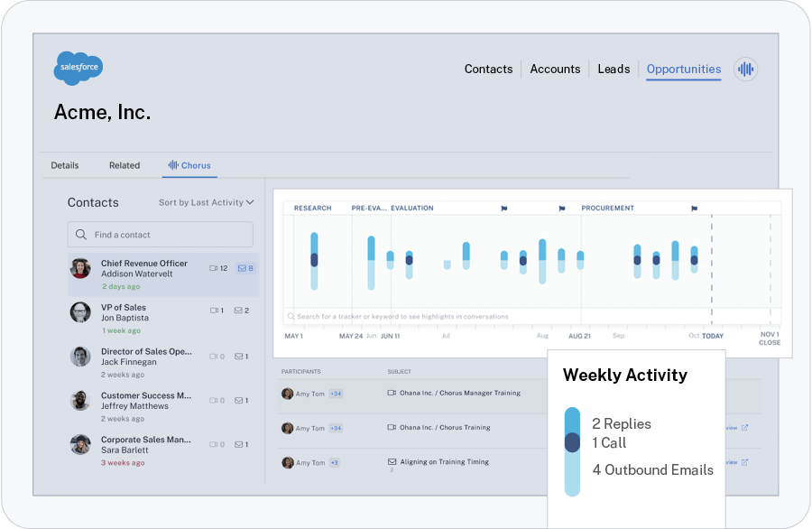Screen dimensions: 812x529
Task: Click the Salesforce cloud logo
Action: coord(78,68)
